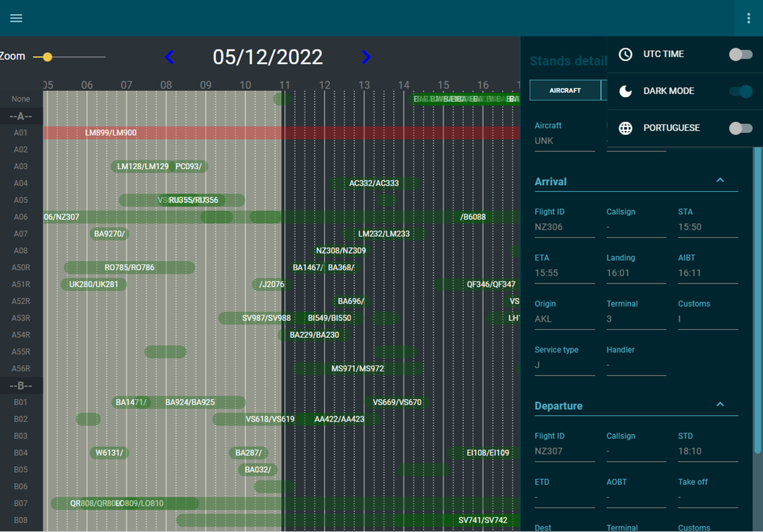This screenshot has height=532, width=763.
Task: Click the departure Flight ID field NZ307
Action: tap(565, 452)
